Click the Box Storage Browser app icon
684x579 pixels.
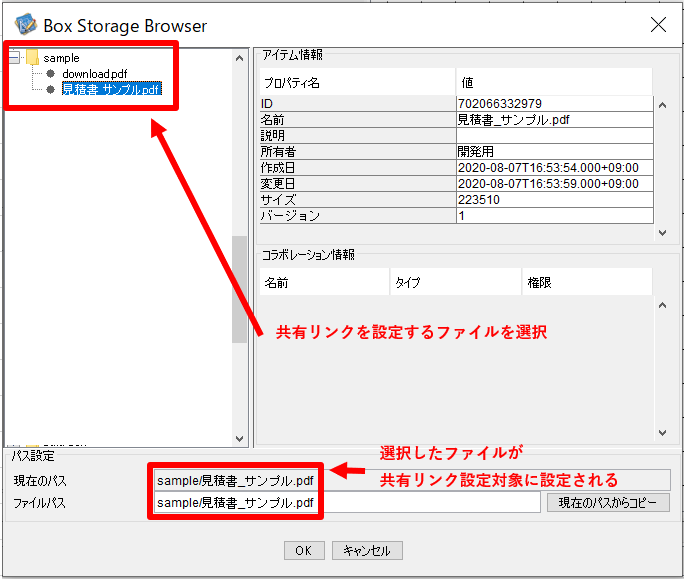click(x=25, y=25)
